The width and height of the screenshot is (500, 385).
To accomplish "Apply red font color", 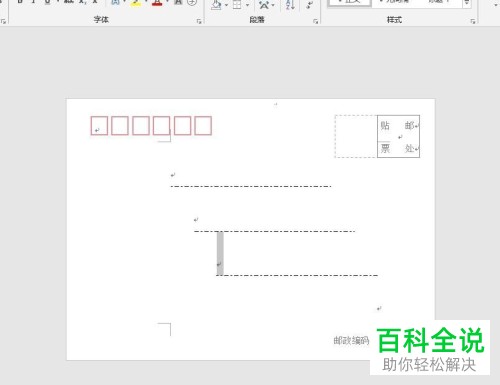I will pos(157,3).
